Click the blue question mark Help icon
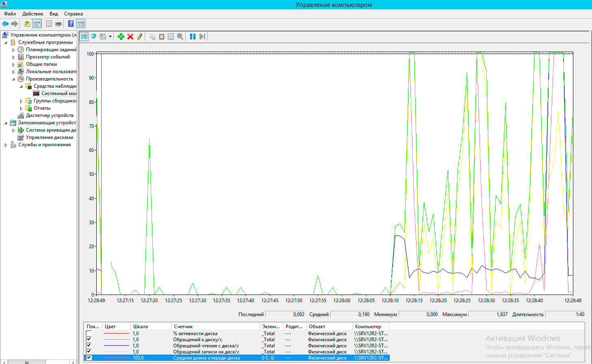 pos(71,24)
